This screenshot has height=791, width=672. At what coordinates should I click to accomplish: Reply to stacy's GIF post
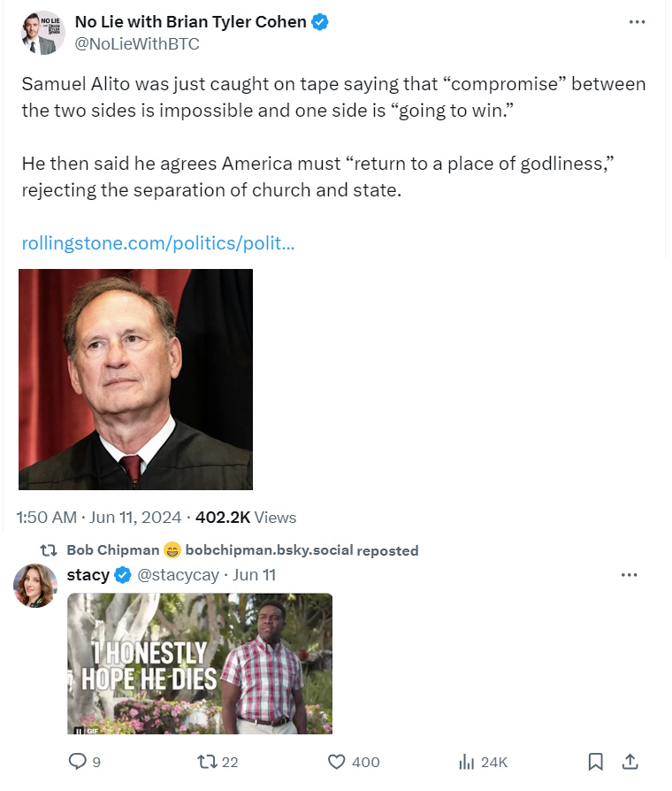pos(79,762)
